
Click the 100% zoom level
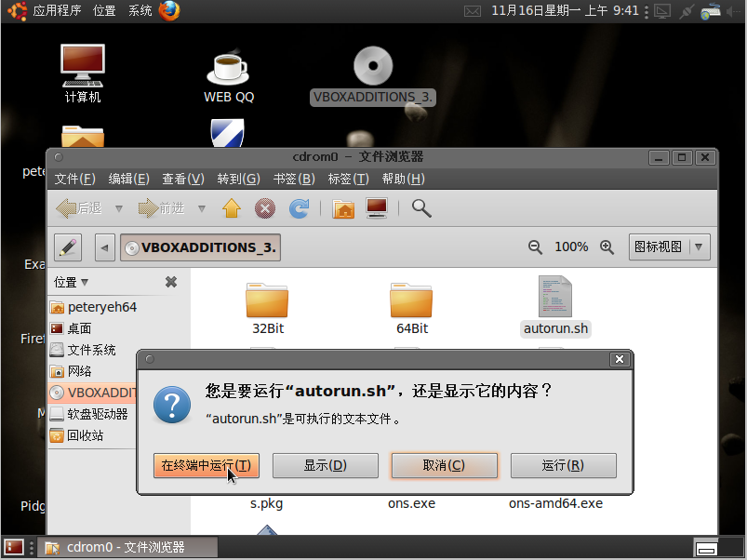(571, 247)
